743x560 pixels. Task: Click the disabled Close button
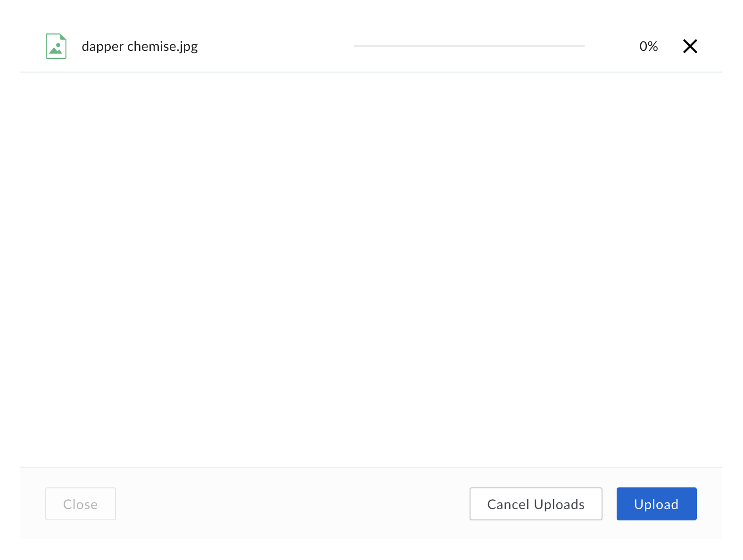80,504
